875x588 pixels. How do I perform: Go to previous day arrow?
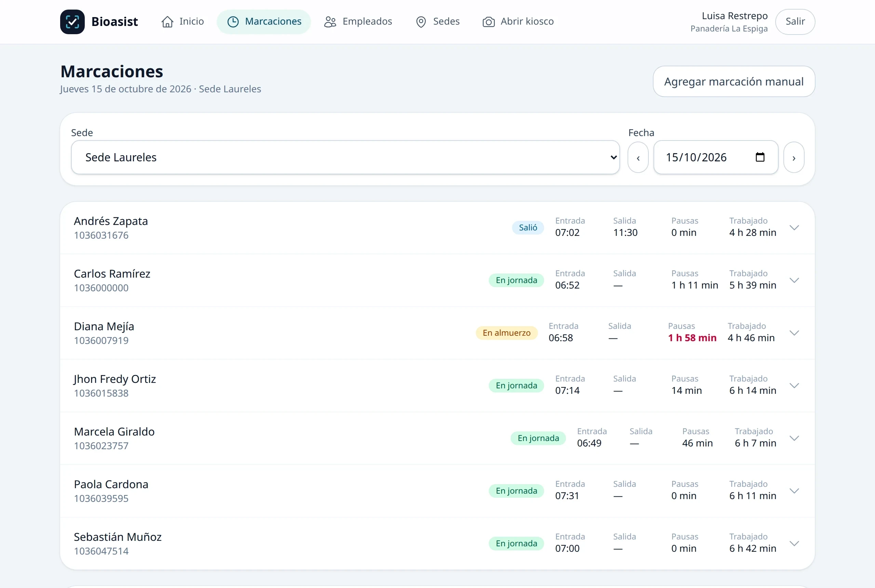pyautogui.click(x=638, y=158)
